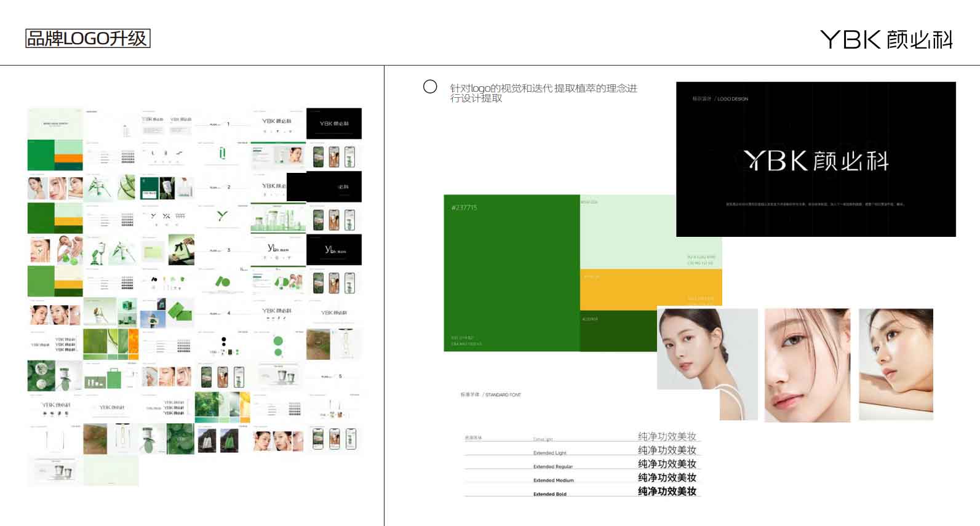Pick the large dark green #237715 swatch
Viewport: 980px width, 526px height.
[512, 273]
